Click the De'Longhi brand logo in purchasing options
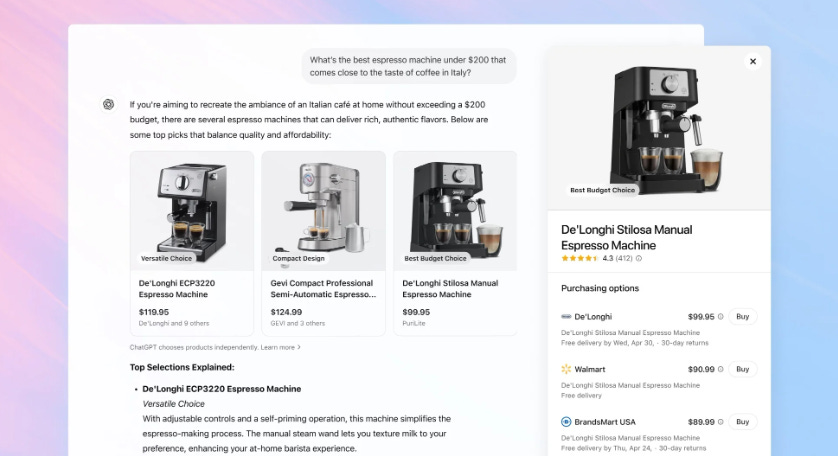 click(x=566, y=316)
